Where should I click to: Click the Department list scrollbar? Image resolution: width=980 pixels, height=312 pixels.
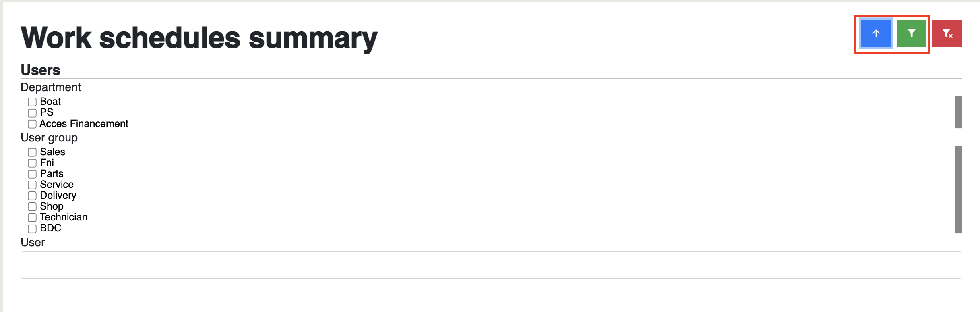click(958, 112)
